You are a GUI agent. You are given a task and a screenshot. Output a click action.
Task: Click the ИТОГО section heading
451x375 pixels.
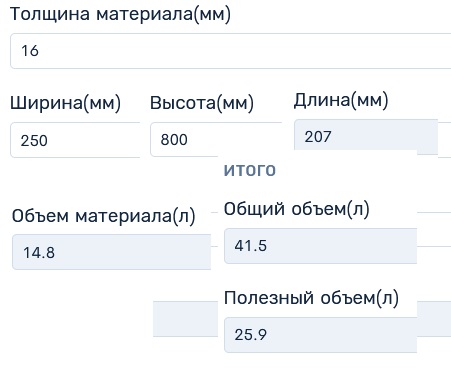pos(250,170)
